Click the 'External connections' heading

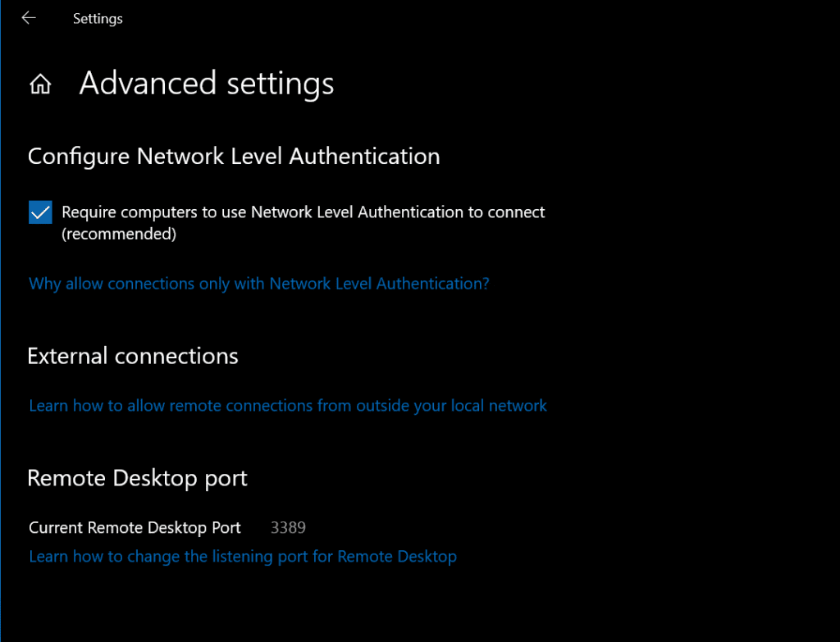(133, 356)
